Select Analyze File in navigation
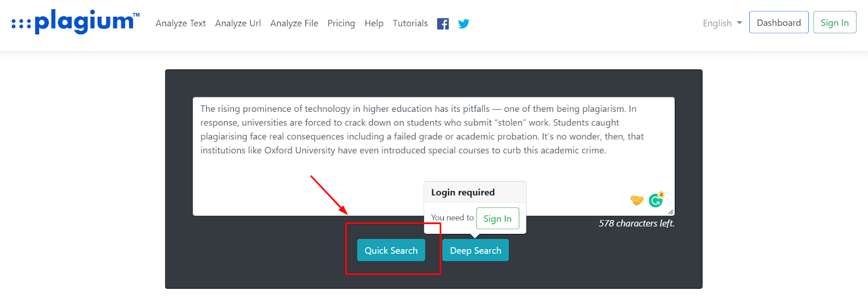 294,23
